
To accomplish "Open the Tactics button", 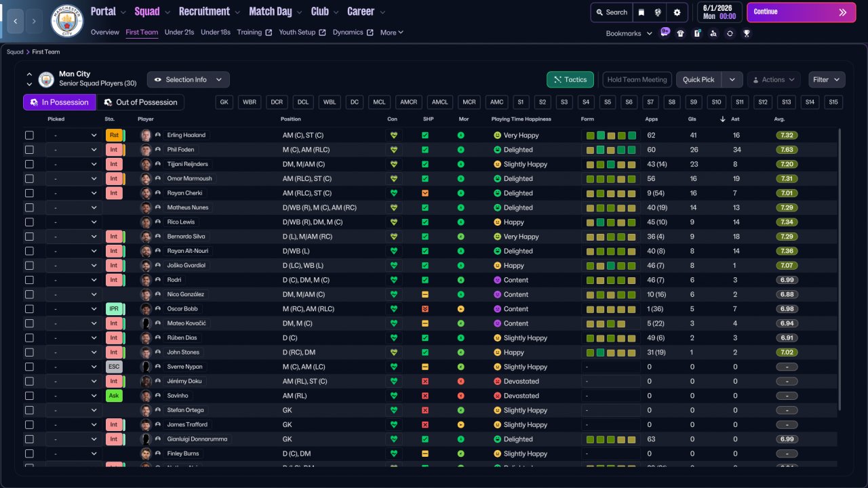I will (x=570, y=80).
